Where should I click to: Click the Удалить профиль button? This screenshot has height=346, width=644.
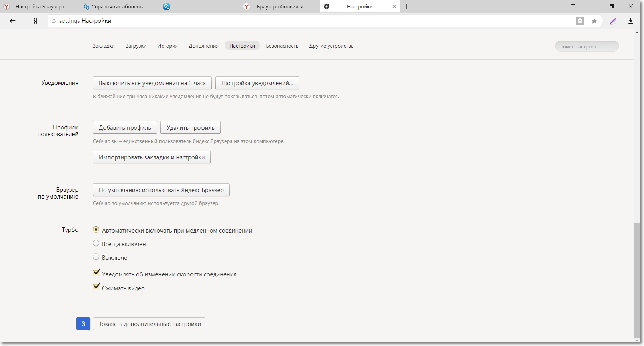[x=191, y=128]
